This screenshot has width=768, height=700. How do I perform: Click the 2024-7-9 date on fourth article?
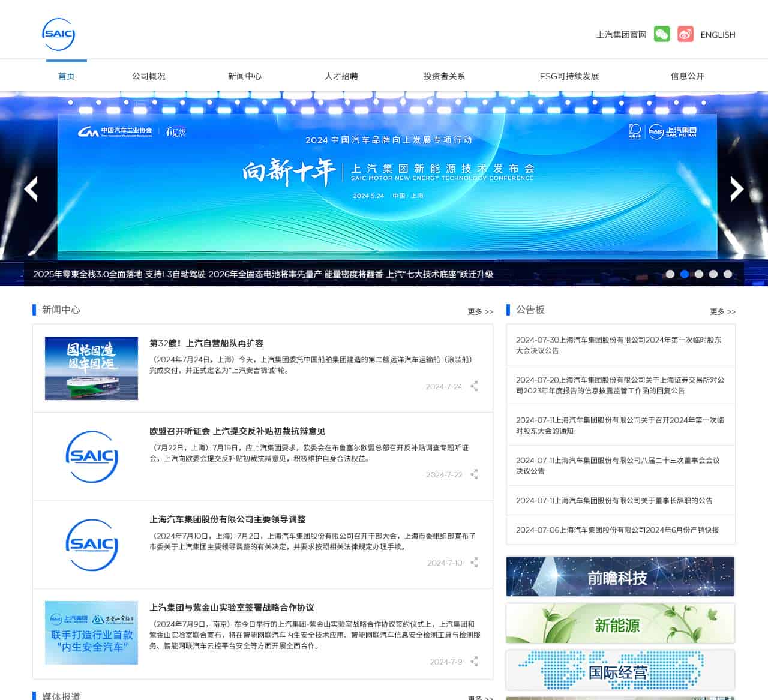pyautogui.click(x=446, y=662)
